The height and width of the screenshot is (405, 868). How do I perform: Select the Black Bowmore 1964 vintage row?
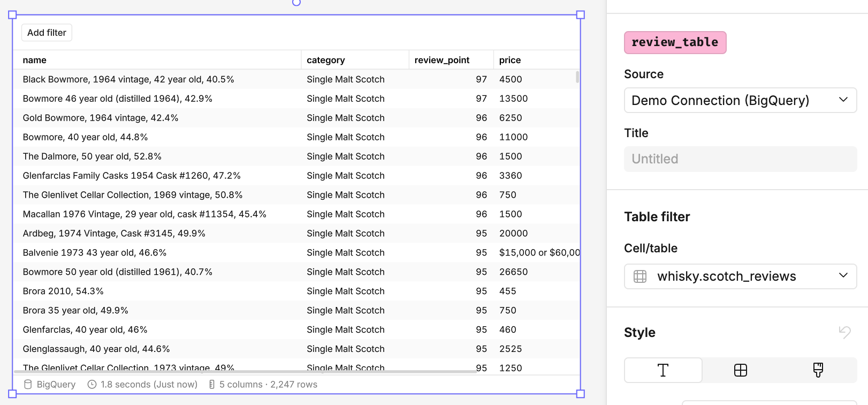(x=128, y=79)
